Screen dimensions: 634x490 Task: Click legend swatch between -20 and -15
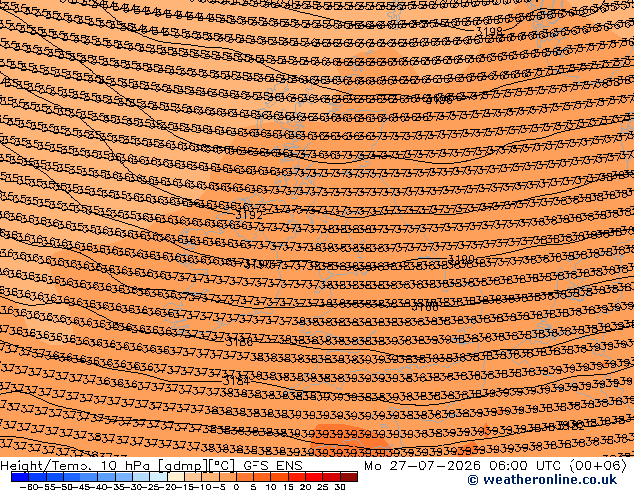tap(176, 477)
